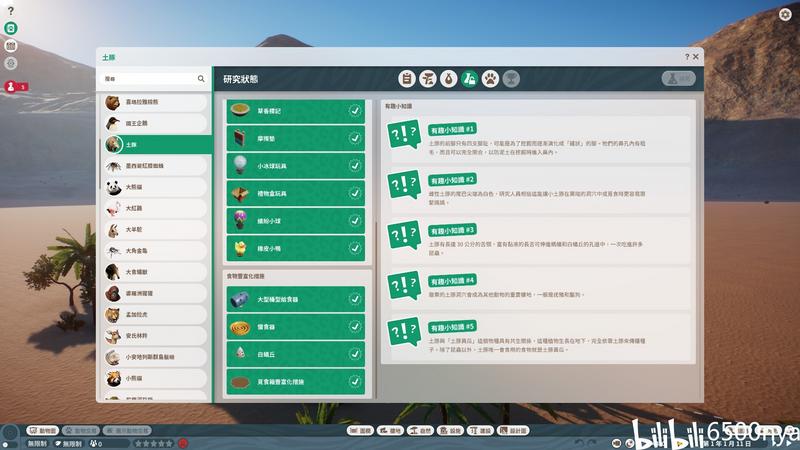Viewport: 800px width, 450px height.
Task: Open the 自然 nature build button
Action: [x=421, y=431]
